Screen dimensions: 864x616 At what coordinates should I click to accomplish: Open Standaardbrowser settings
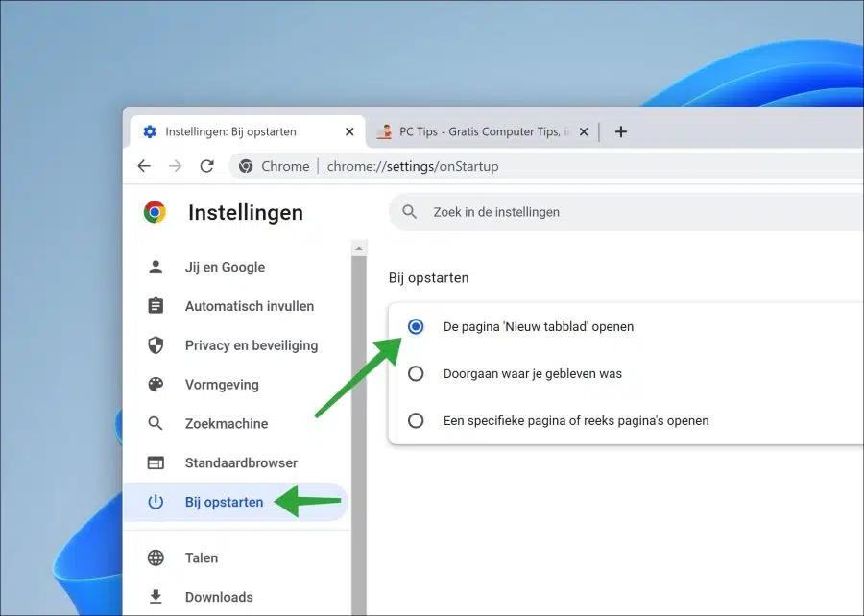[x=237, y=462]
